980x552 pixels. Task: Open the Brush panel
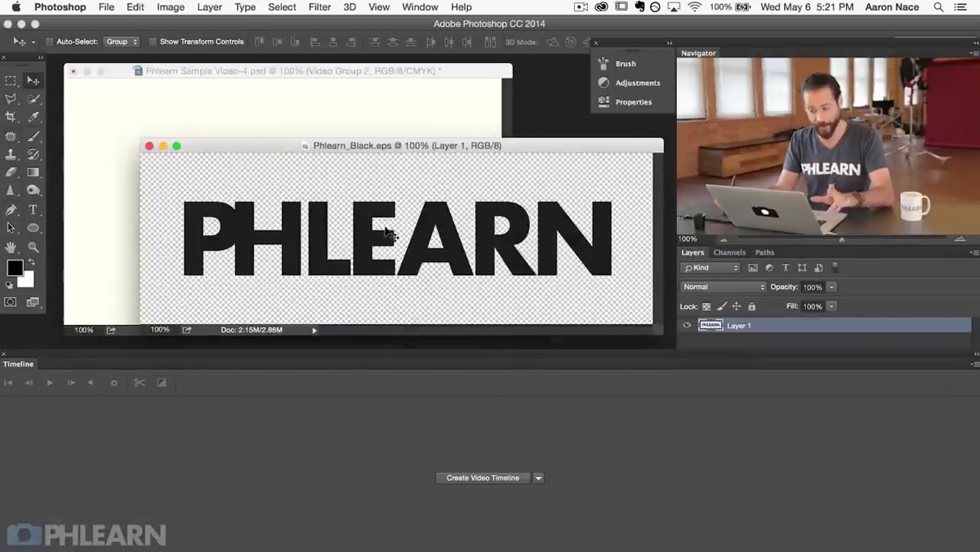[x=626, y=63]
